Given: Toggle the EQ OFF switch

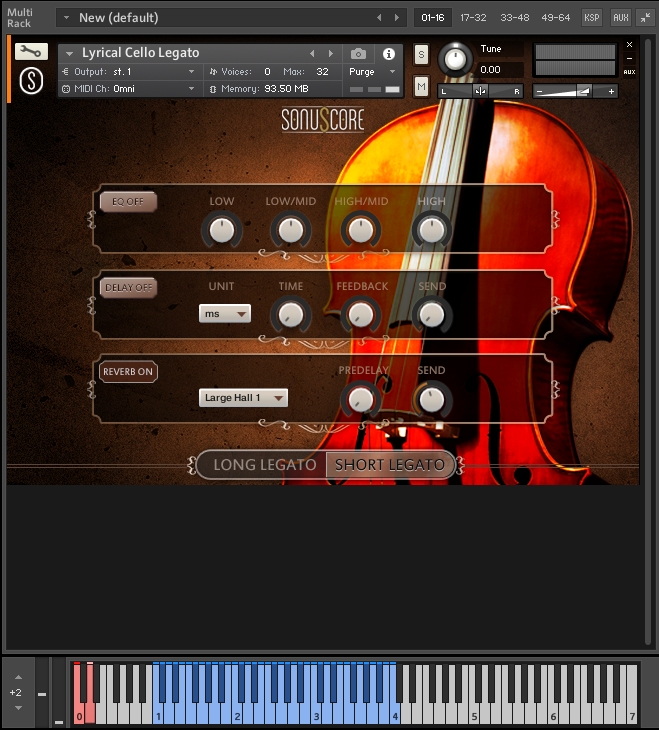Looking at the screenshot, I should click(128, 202).
